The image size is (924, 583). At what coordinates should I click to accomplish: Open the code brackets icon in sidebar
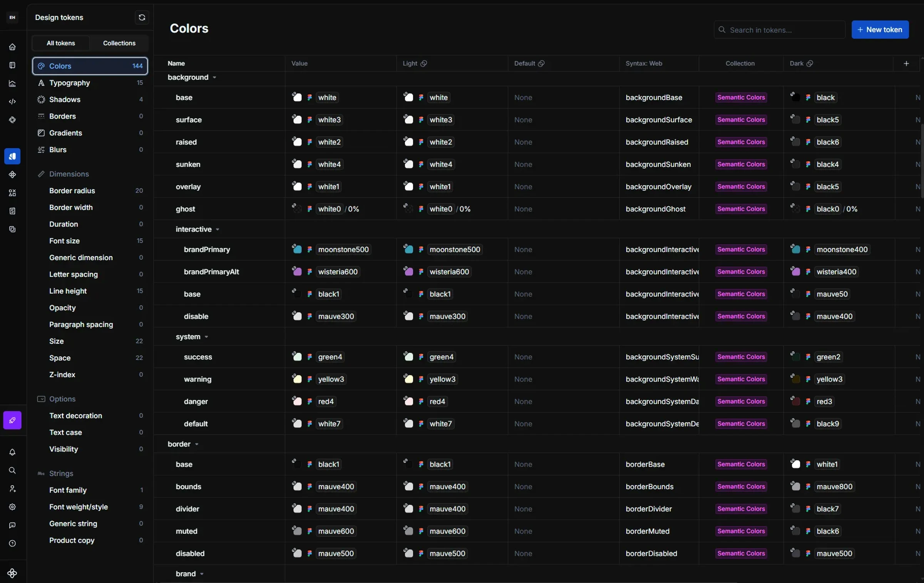pos(12,102)
